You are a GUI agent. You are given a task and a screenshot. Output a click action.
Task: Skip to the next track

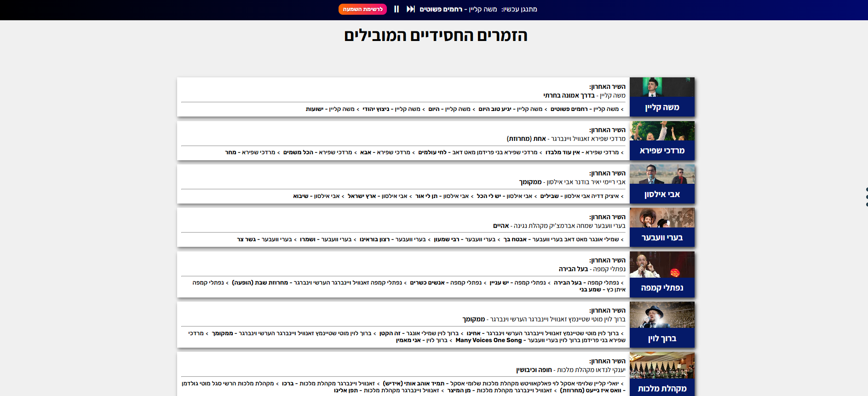pos(410,9)
